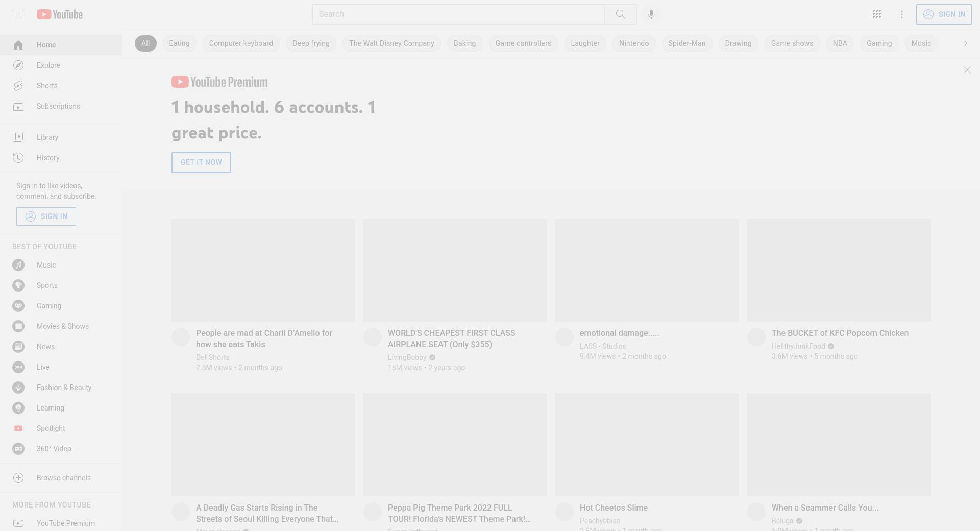
Task: Select the Baking chip
Action: (x=464, y=43)
